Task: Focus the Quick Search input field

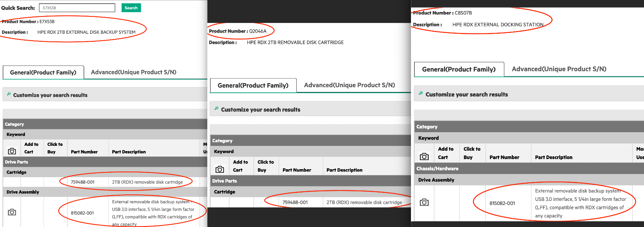Action: pyautogui.click(x=77, y=8)
